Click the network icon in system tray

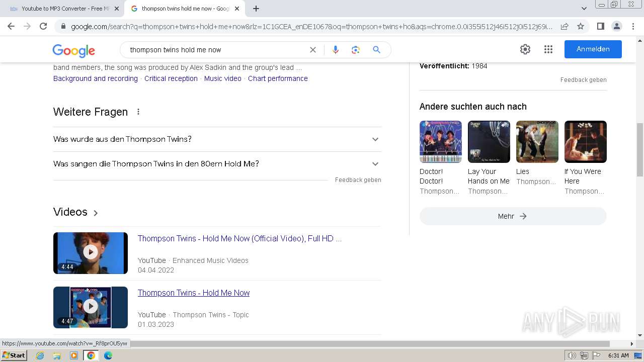[x=584, y=355]
